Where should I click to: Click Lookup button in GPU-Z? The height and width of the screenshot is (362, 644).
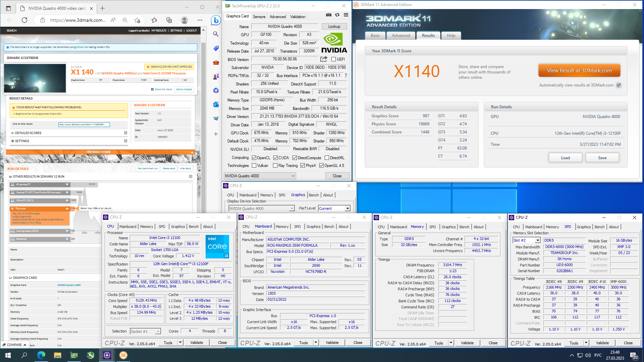click(x=334, y=26)
